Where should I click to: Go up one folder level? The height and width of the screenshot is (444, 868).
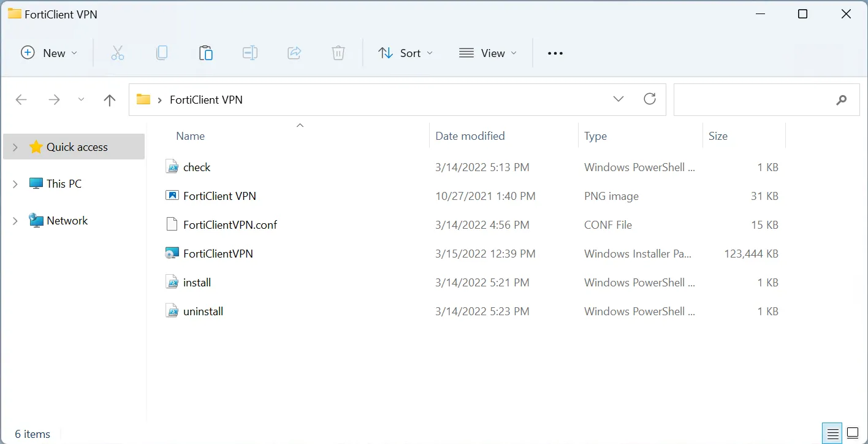click(x=110, y=99)
